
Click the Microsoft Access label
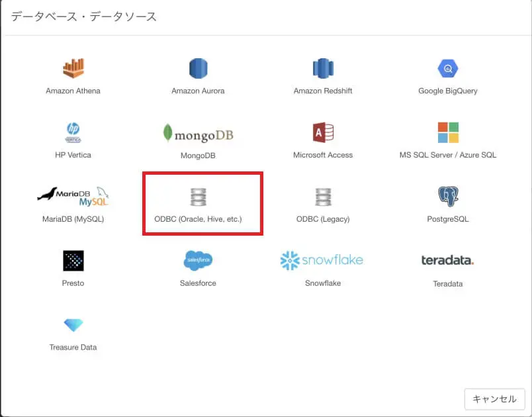click(323, 155)
